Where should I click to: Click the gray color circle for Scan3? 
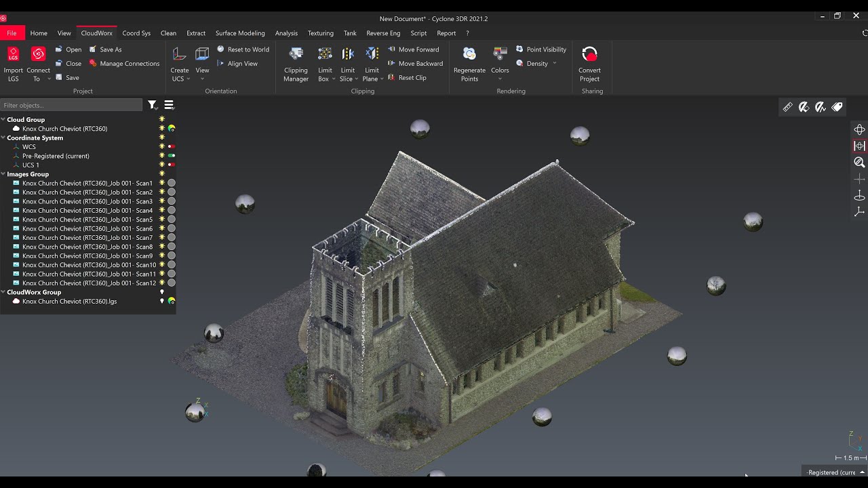click(x=172, y=201)
